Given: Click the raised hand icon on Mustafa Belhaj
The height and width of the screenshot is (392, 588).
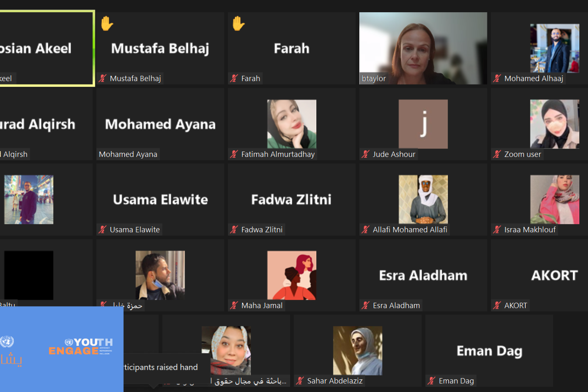Looking at the screenshot, I should (107, 24).
